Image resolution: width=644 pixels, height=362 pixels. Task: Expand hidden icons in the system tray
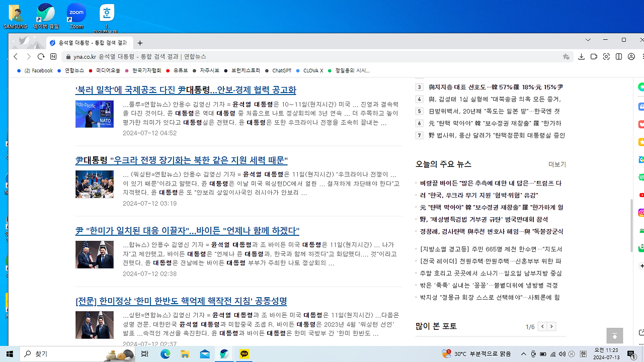524,354
